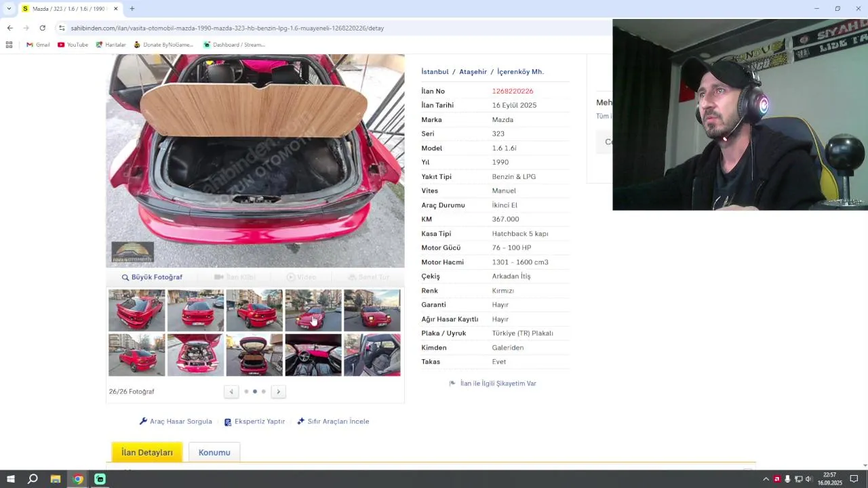Image resolution: width=868 pixels, height=488 pixels.
Task: Click the microphone tray icon
Action: 787,479
